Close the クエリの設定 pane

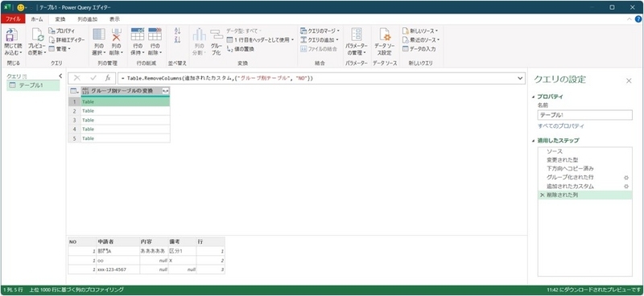coord(629,81)
